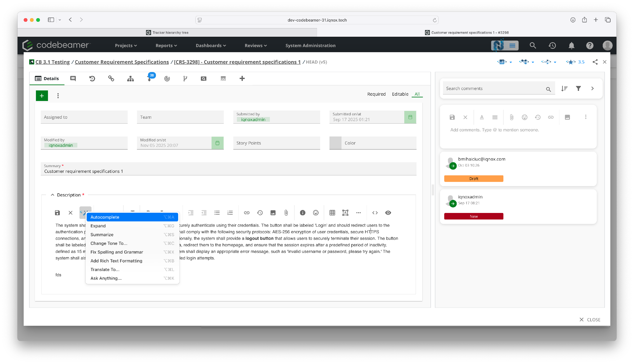The height and width of the screenshot is (364, 634).
Task: Show only Required fields
Action: [x=376, y=94]
